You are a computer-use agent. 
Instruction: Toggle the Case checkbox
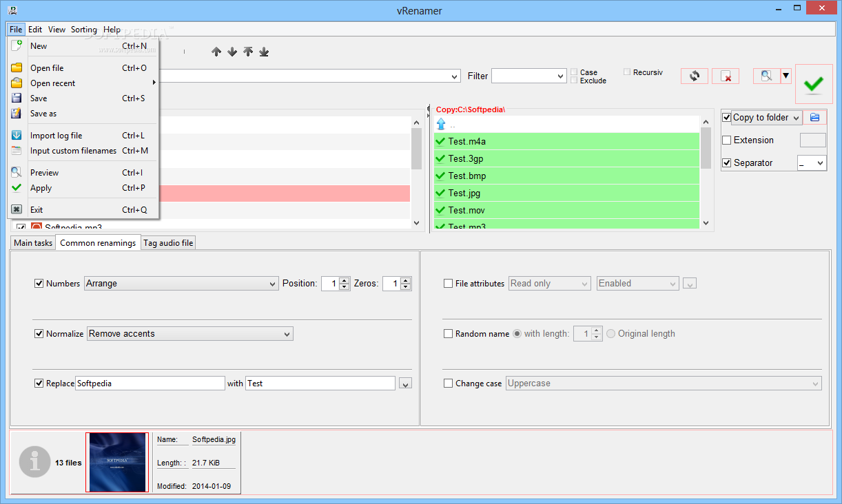pyautogui.click(x=575, y=72)
